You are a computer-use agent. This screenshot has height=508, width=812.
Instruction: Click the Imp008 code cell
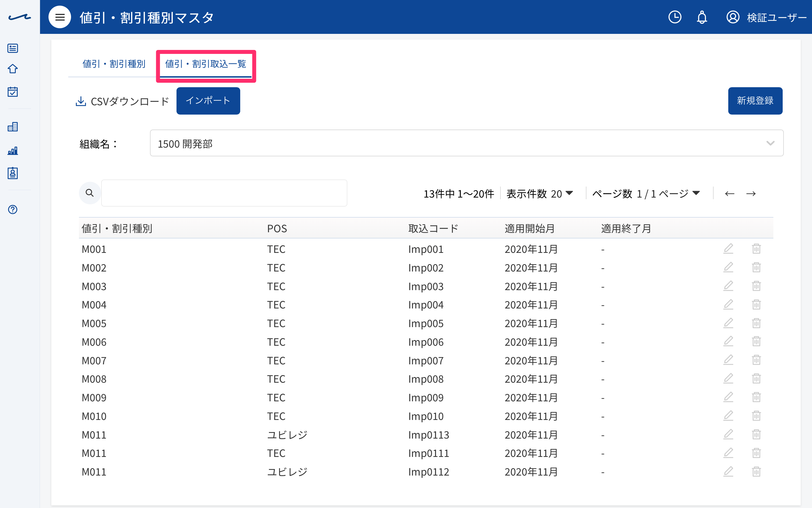pyautogui.click(x=426, y=379)
